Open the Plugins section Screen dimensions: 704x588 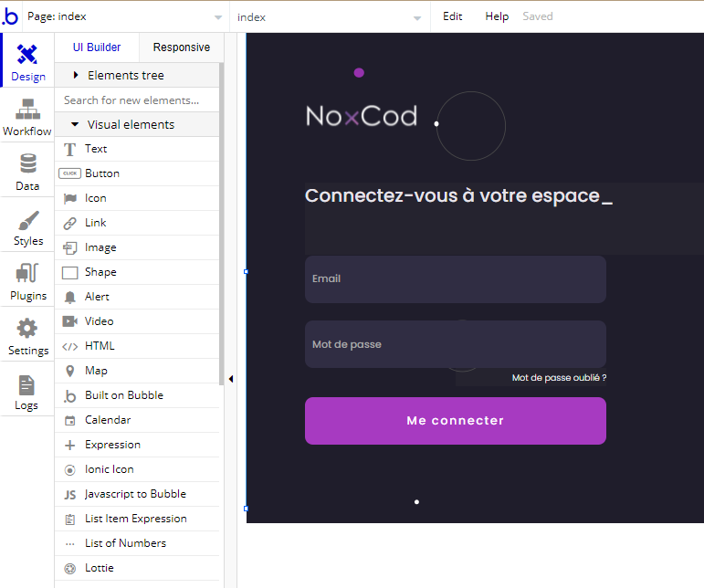point(27,280)
